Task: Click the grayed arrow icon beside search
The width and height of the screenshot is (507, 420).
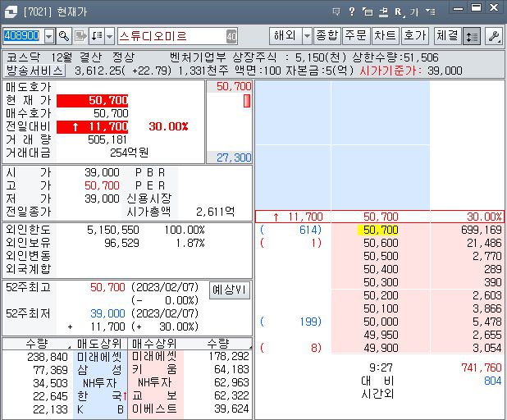Action: pyautogui.click(x=80, y=36)
